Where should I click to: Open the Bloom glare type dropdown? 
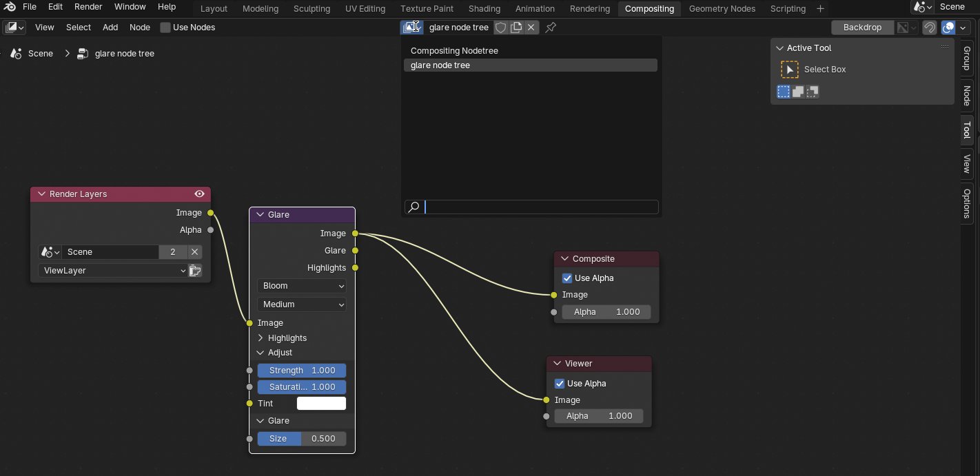click(302, 286)
